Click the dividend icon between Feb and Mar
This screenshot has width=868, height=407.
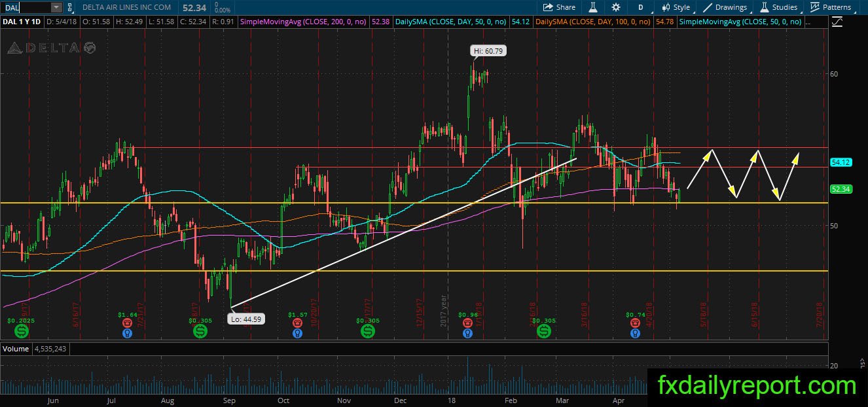[x=544, y=332]
